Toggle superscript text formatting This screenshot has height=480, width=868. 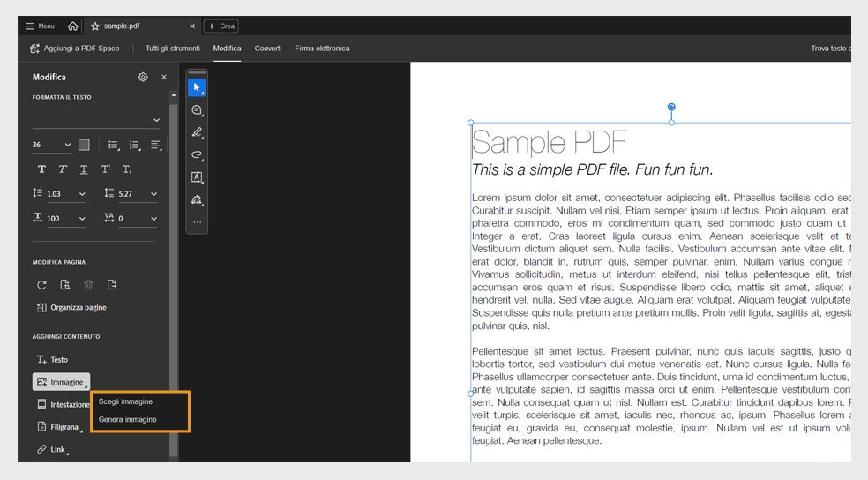coord(105,169)
